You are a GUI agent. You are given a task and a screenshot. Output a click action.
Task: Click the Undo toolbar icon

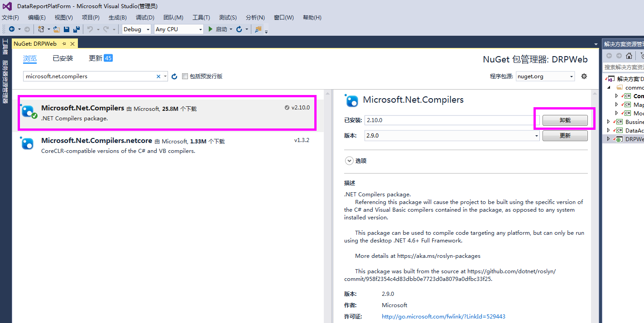[x=90, y=29]
